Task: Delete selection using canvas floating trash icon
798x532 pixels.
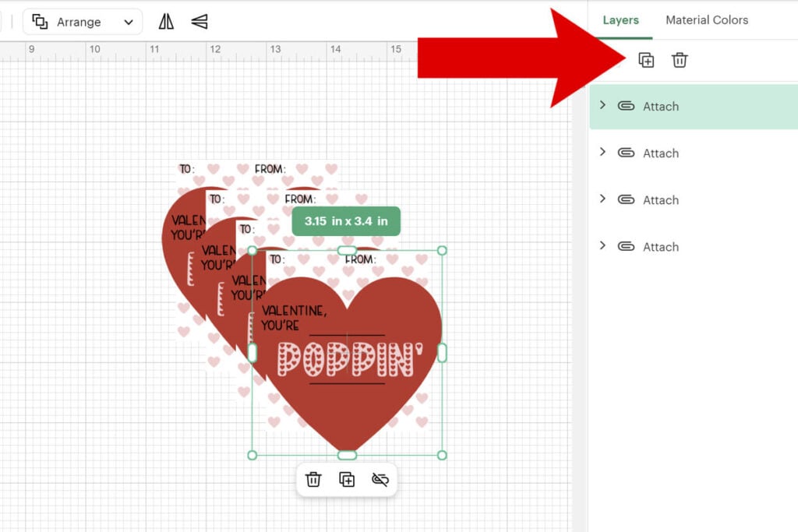Action: (x=313, y=480)
